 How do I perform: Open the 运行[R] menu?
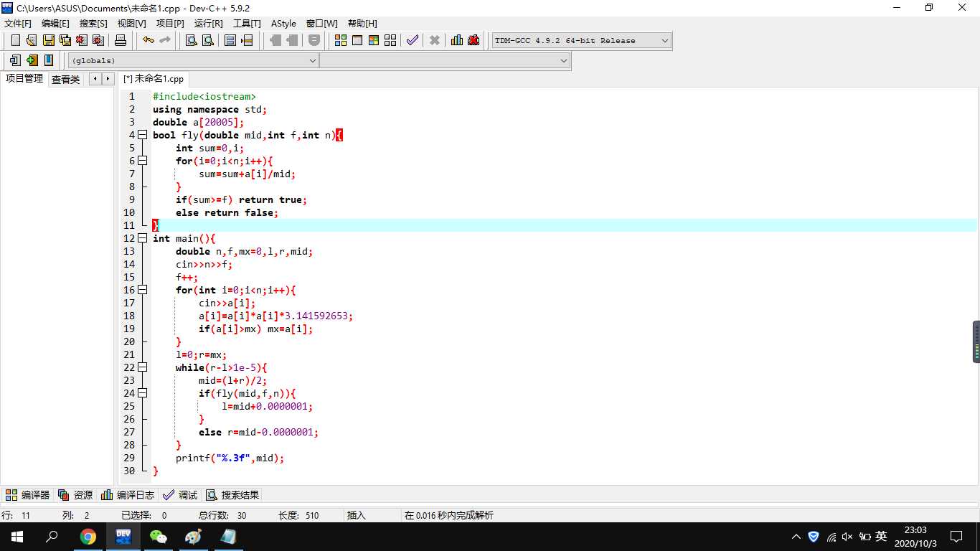[x=209, y=24]
